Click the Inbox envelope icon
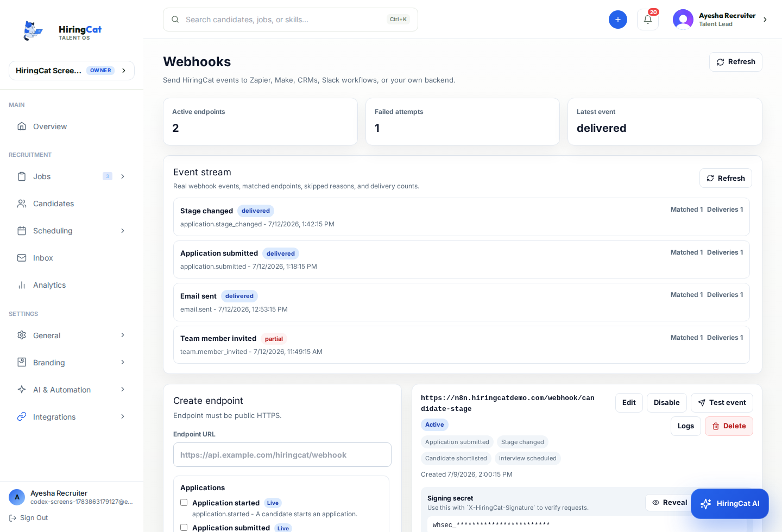The image size is (782, 532). coord(22,258)
